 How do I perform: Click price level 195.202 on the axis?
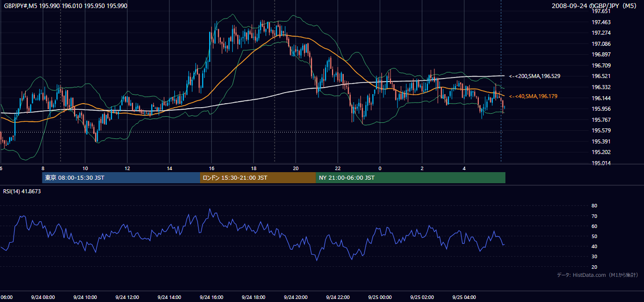(x=601, y=152)
